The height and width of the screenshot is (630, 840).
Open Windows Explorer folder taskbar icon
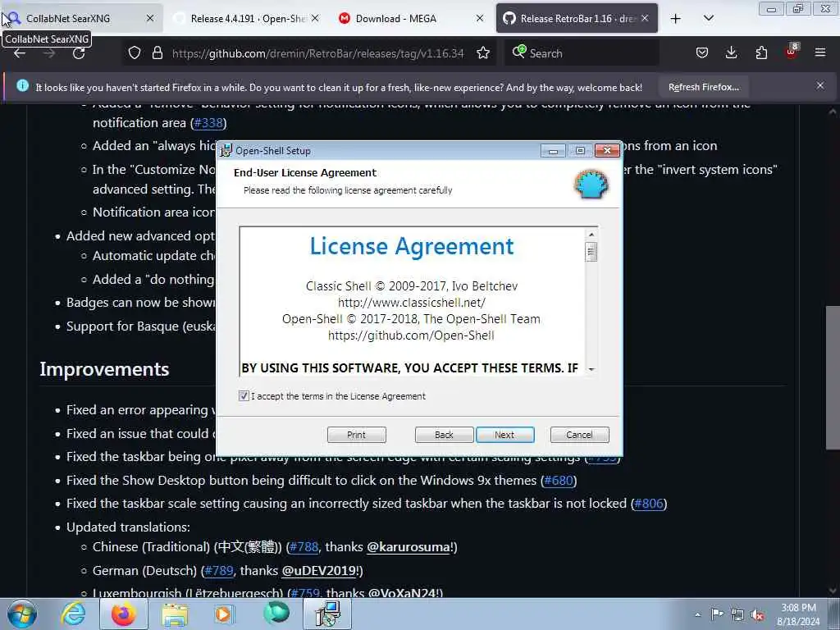[175, 615]
